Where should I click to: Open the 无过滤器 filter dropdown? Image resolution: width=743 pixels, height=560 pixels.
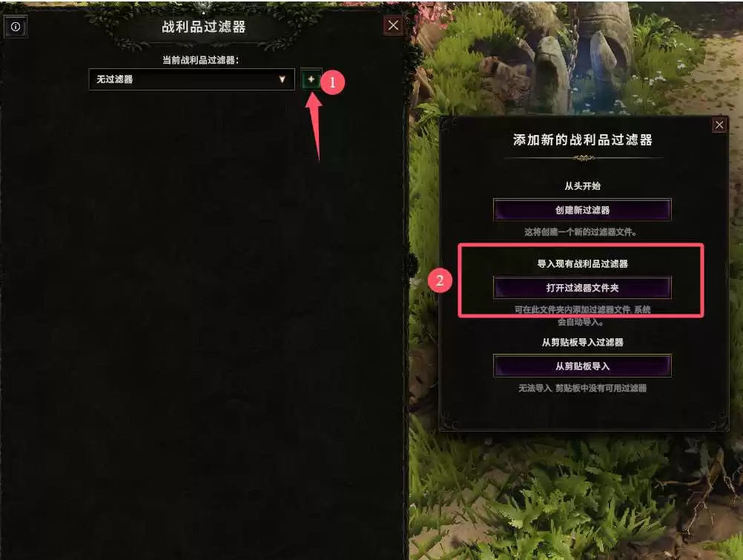pyautogui.click(x=191, y=79)
